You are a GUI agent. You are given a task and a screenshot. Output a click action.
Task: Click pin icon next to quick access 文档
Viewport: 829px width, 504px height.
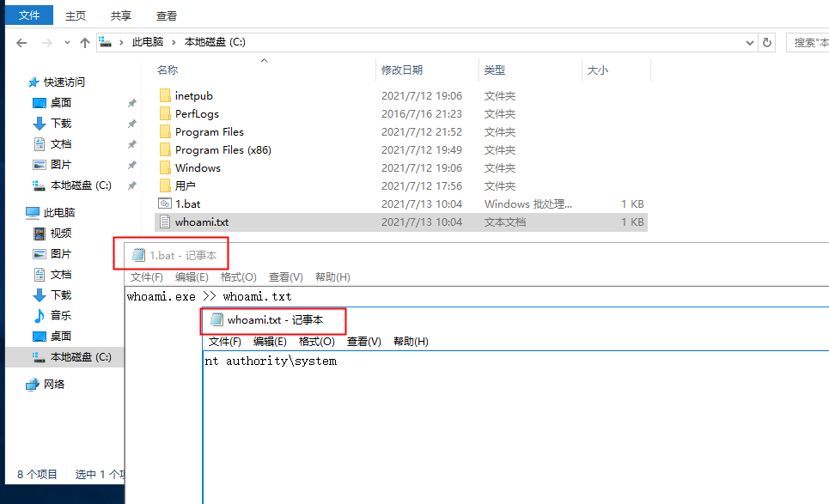132,144
